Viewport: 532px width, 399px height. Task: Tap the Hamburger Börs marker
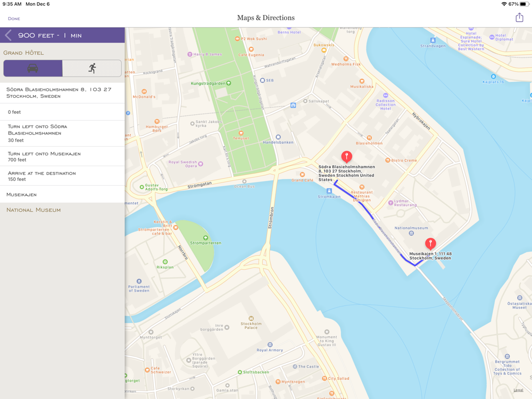157,121
